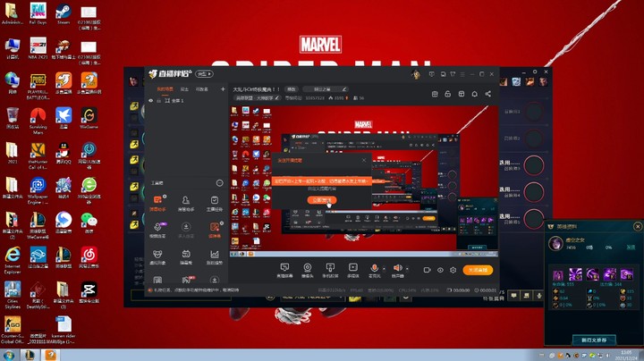Select the fifth summoner slot circle in game client
The height and width of the screenshot is (361, 644).
click(534, 219)
